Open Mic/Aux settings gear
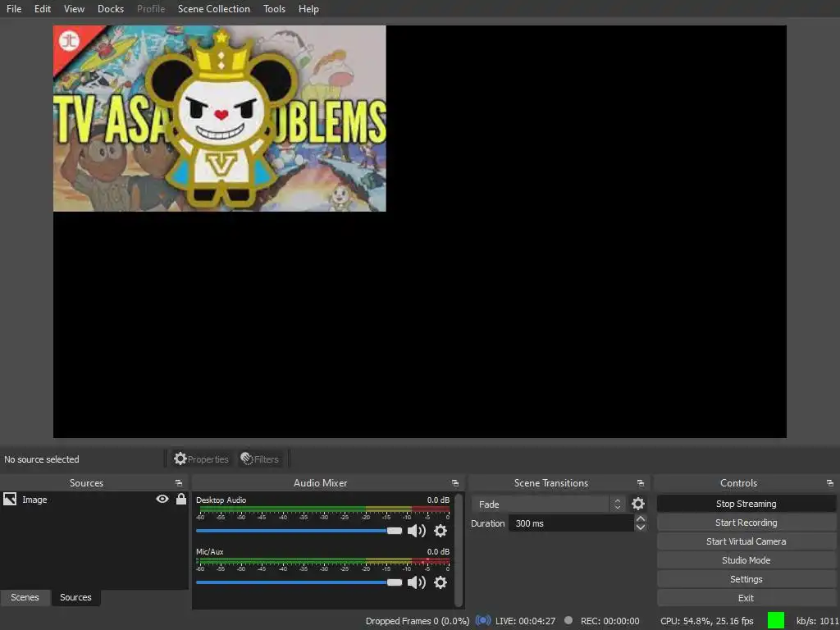Screen dimensions: 840x630 pos(441,582)
